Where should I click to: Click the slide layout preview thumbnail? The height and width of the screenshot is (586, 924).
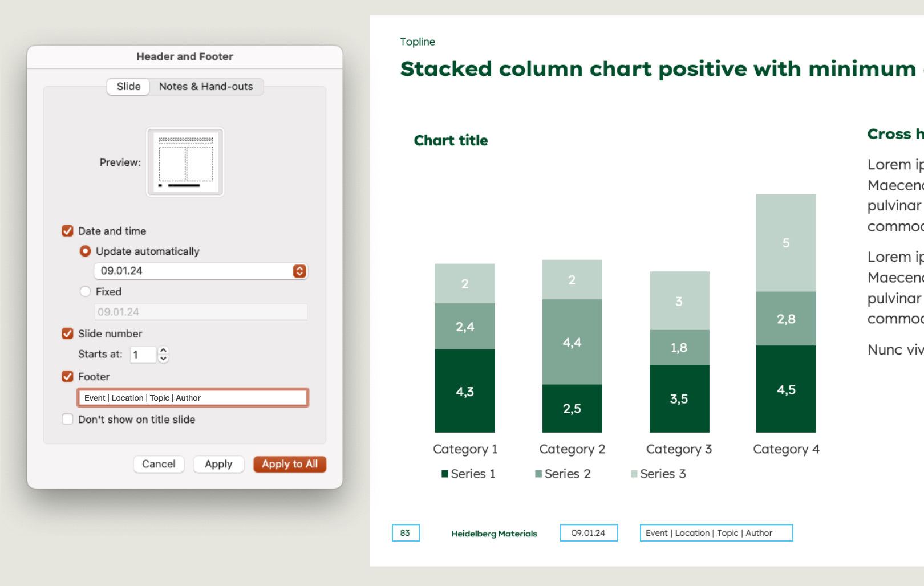185,162
